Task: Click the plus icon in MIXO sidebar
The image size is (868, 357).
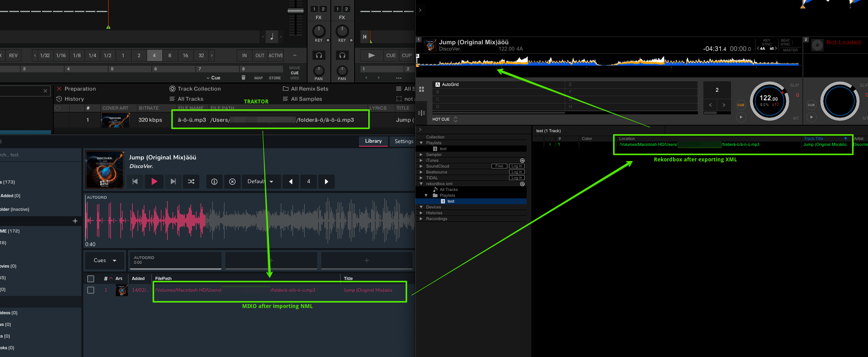Action: click(x=75, y=221)
